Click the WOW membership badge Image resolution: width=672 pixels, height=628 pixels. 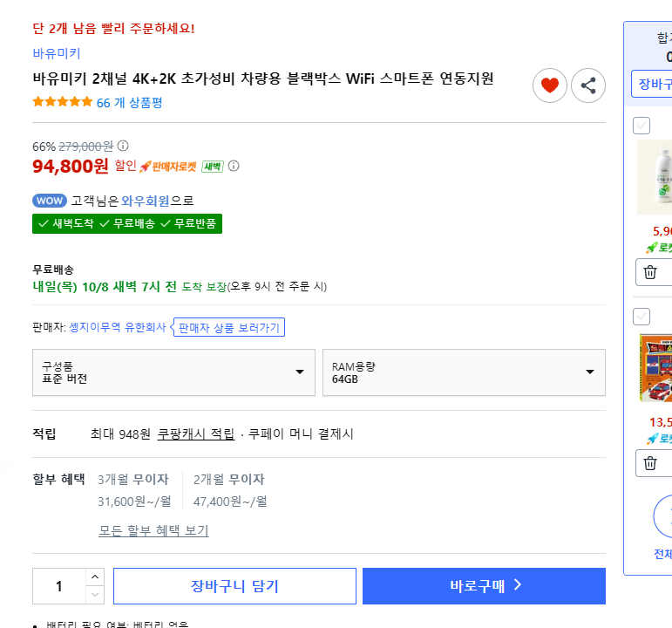(x=50, y=201)
